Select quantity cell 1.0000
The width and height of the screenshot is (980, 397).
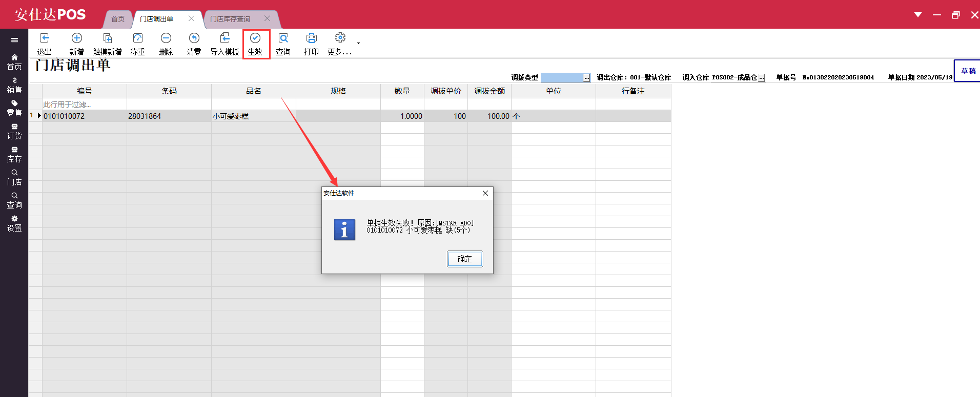click(402, 116)
